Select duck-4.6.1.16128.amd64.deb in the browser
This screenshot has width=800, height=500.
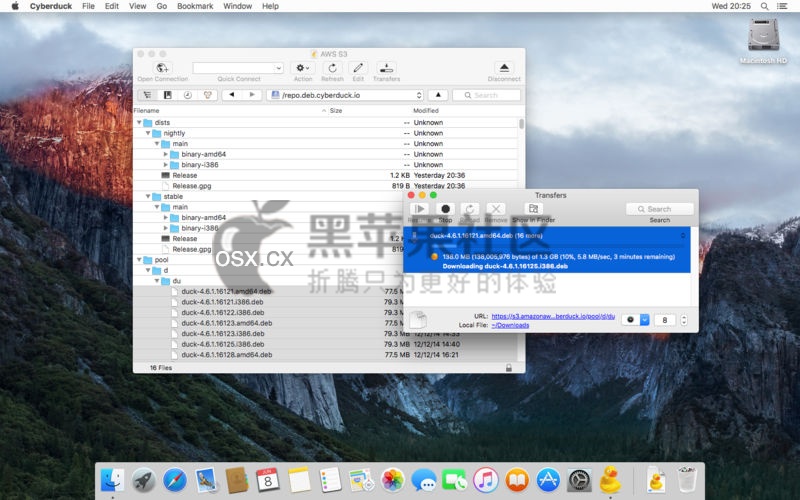(x=227, y=355)
